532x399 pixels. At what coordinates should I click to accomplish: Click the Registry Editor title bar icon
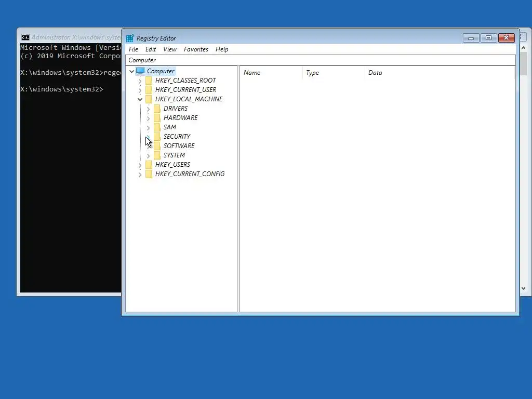(130, 38)
